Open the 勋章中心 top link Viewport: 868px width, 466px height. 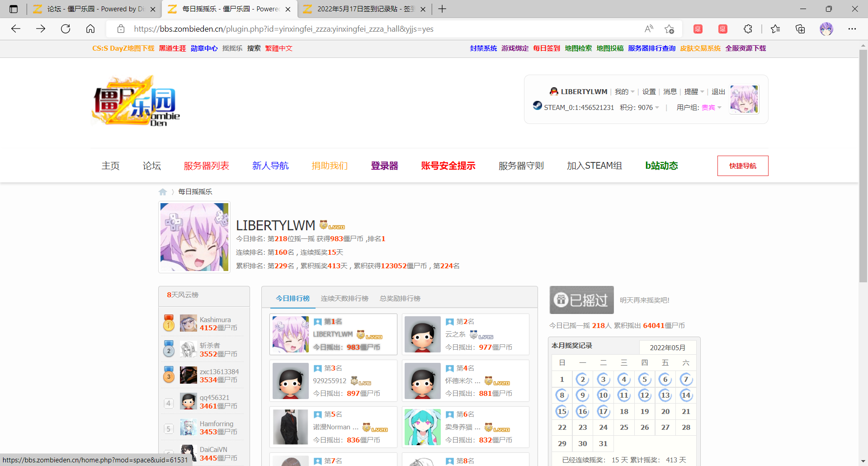pos(204,48)
